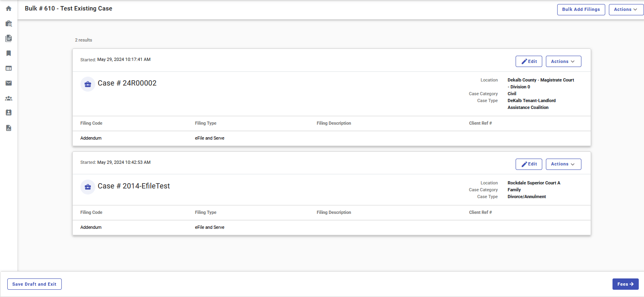Click the briefcase icon beside Case # 24R00002
The image size is (644, 297).
pos(88,84)
